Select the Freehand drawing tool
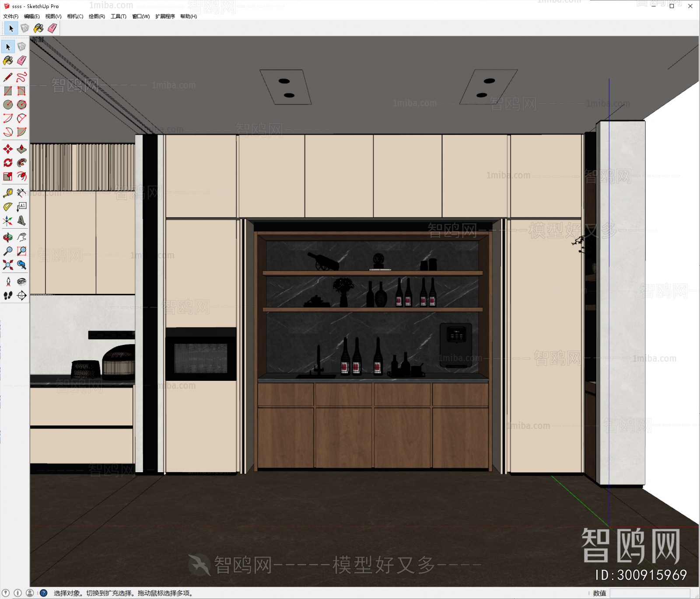Viewport: 700px width, 599px height. (x=21, y=77)
